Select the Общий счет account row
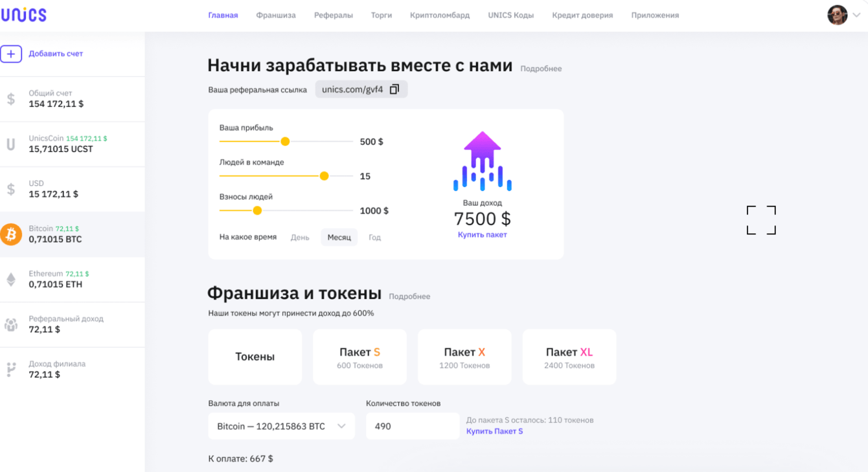Screen dimensions: 868x472 73,99
